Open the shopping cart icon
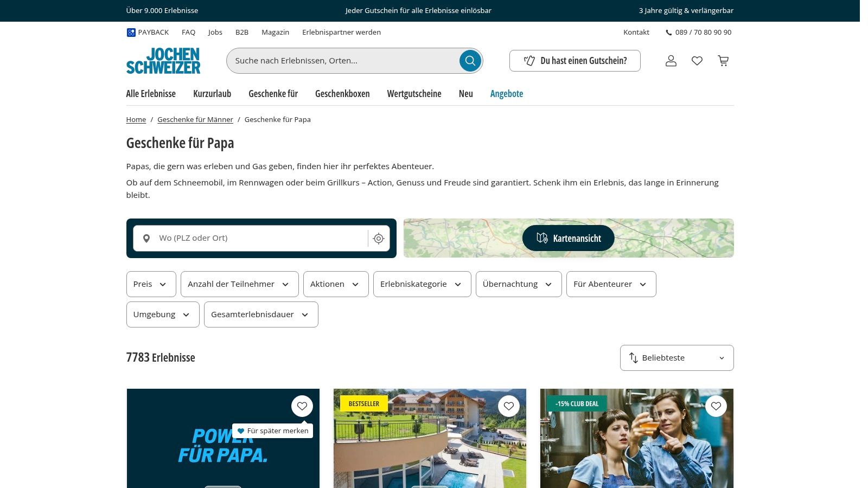The width and height of the screenshot is (868, 488). coord(723,61)
